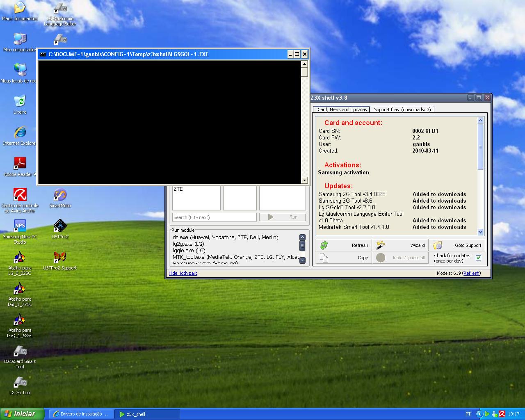Click the Wizard button
The width and height of the screenshot is (525, 420).
[x=400, y=245]
